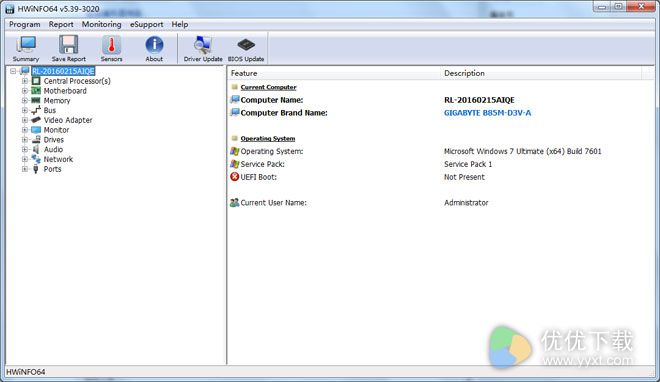This screenshot has width=660, height=382.
Task: Expand the Bus node
Action: pyautogui.click(x=25, y=110)
